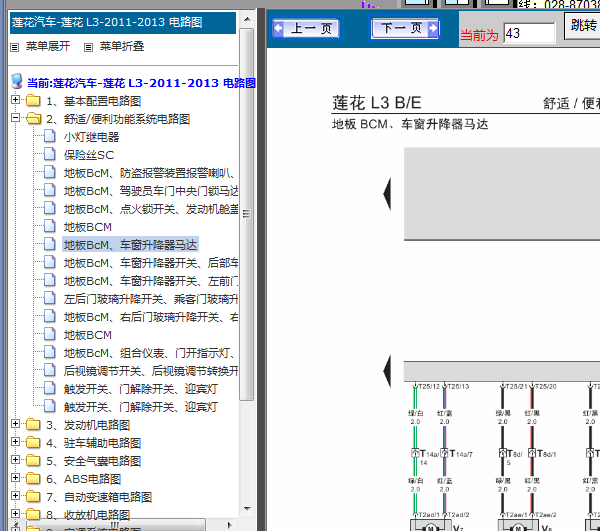Click the tree panel vertical scrollbar thumb
The image size is (600, 531).
click(247, 214)
